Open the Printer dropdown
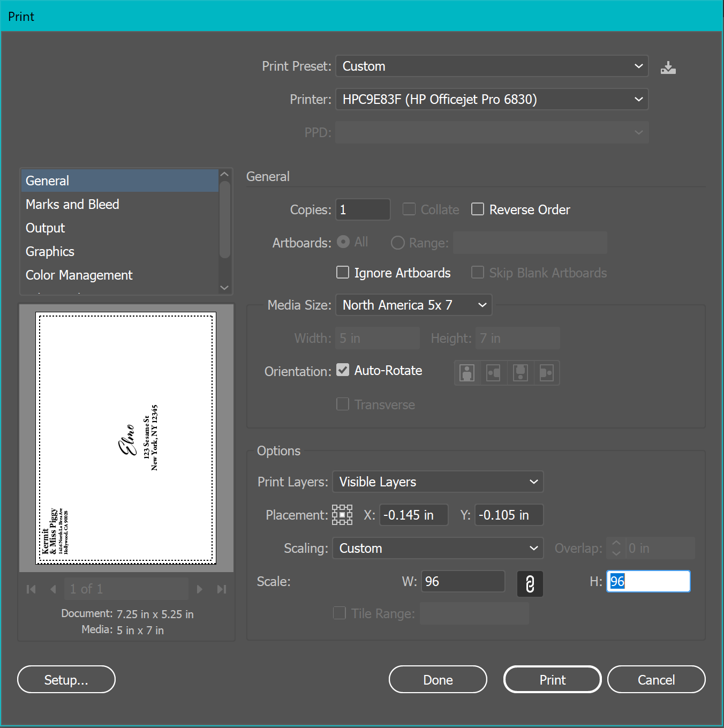Screen dimensions: 724x728 click(491, 99)
